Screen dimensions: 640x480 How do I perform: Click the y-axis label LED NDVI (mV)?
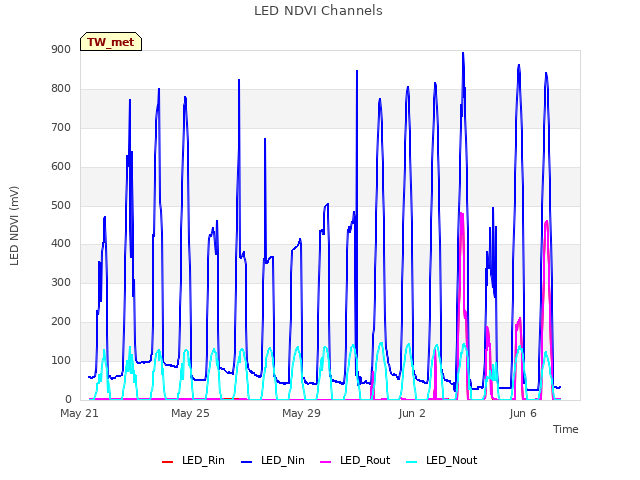tap(14, 226)
